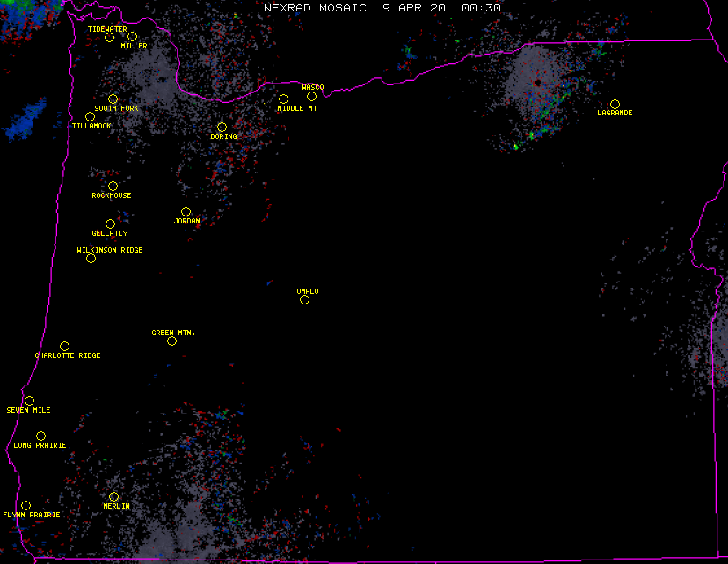Select the Jordan station marker
The width and height of the screenshot is (728, 564).
(186, 211)
